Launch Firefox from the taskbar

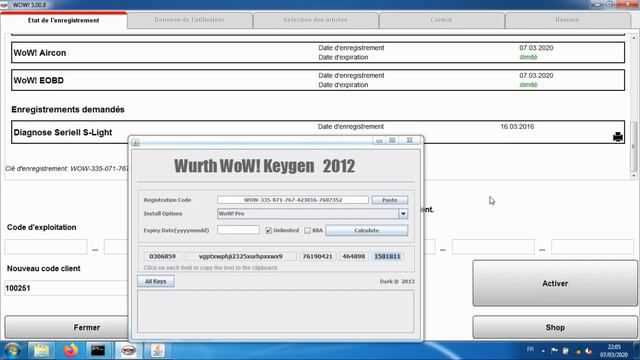tap(71, 350)
